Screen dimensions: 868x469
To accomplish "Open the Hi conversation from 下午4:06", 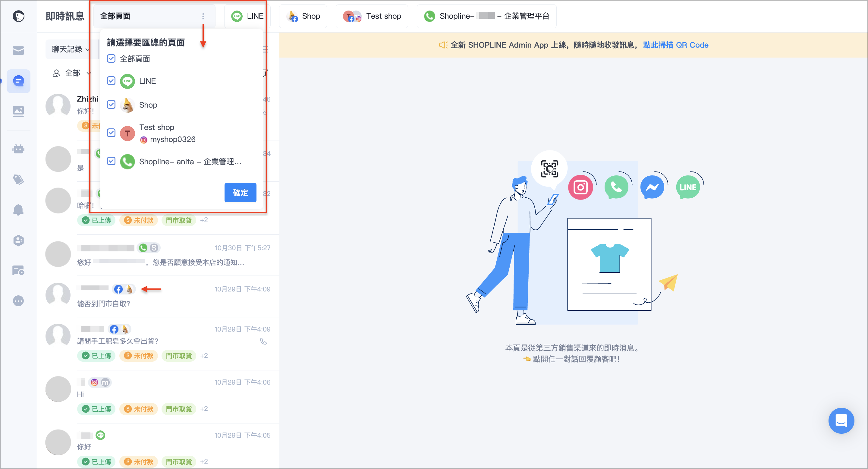I will coord(158,397).
